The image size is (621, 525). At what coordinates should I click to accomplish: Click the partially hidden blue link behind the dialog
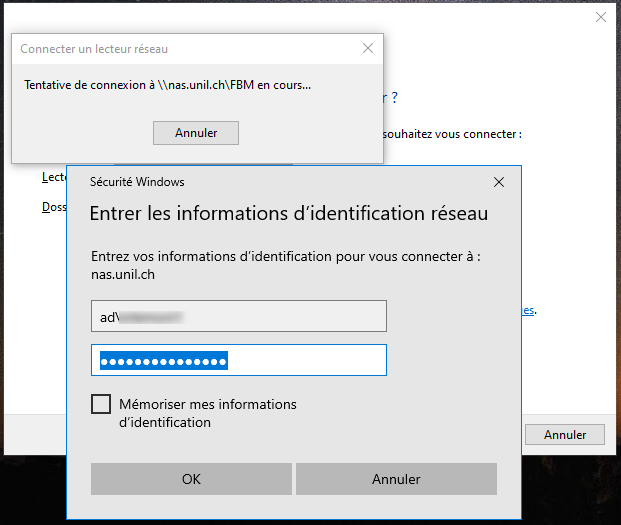coord(528,311)
